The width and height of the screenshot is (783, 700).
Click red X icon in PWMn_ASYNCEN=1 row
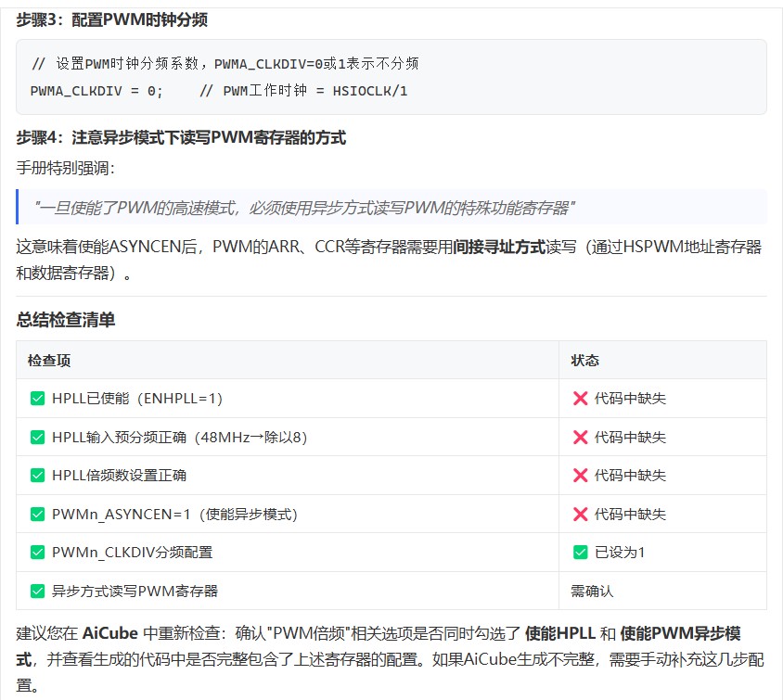[x=580, y=514]
